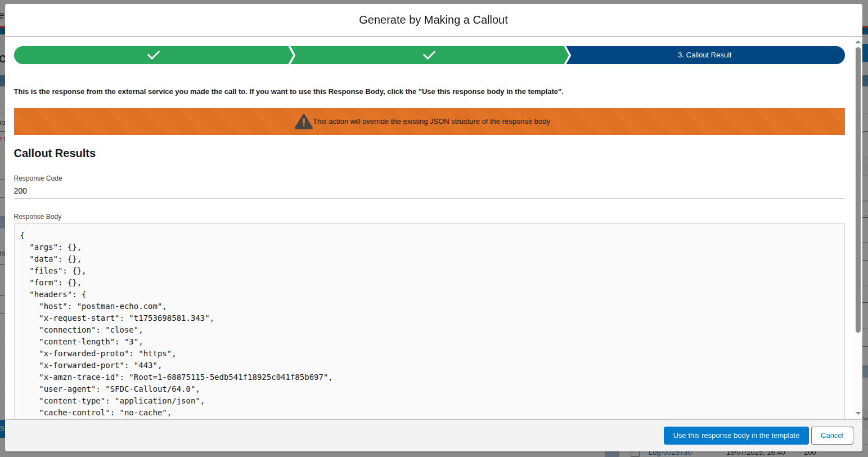Click the Response Code value 200
The height and width of the screenshot is (457, 868).
point(20,191)
